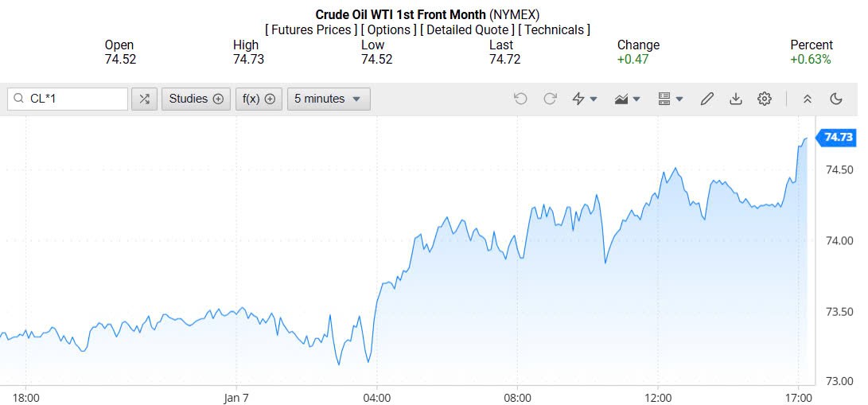Go to the Options page
Image resolution: width=868 pixels, height=405 pixels.
point(389,29)
